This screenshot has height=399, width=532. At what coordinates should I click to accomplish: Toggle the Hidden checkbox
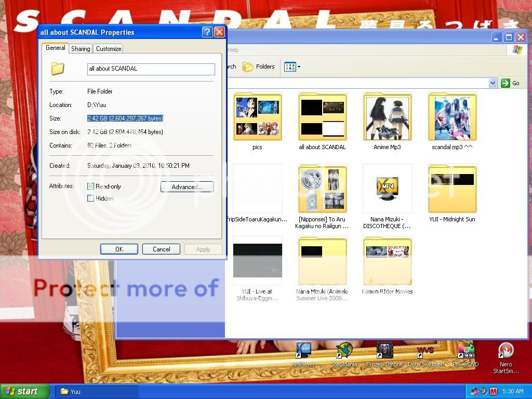90,198
